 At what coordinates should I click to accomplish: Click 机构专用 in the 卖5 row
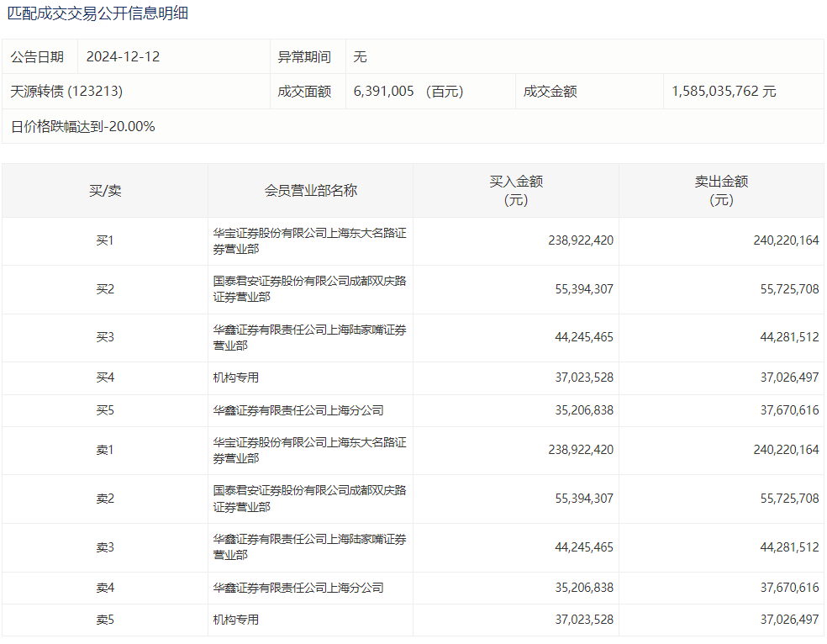(x=236, y=620)
